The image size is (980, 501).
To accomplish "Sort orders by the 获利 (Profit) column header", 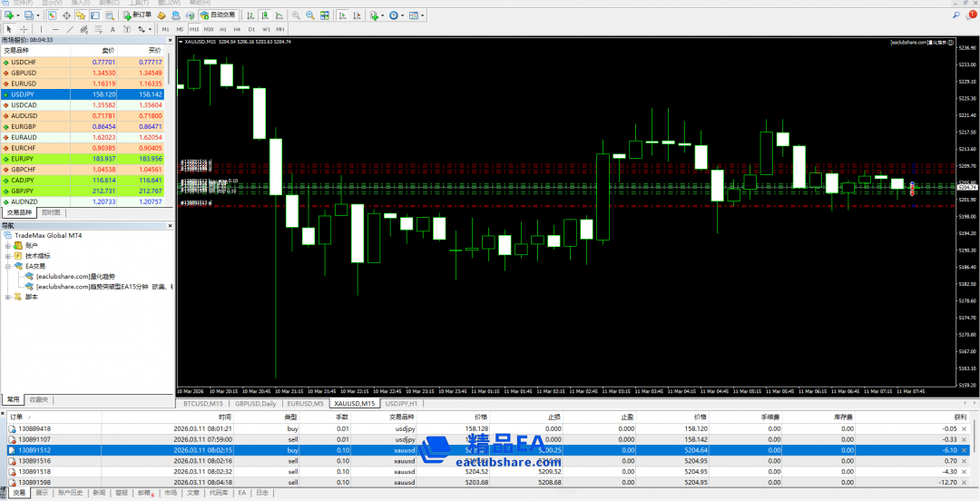I will tap(949, 417).
